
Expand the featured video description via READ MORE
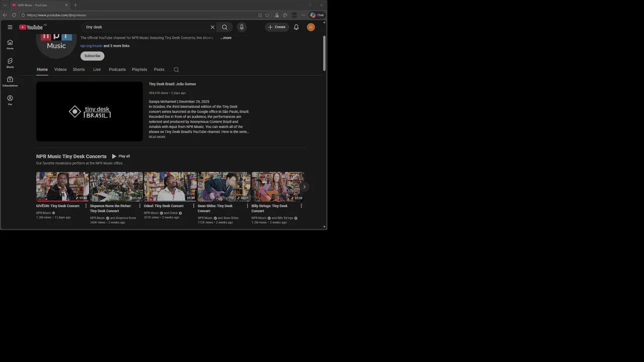pyautogui.click(x=157, y=137)
